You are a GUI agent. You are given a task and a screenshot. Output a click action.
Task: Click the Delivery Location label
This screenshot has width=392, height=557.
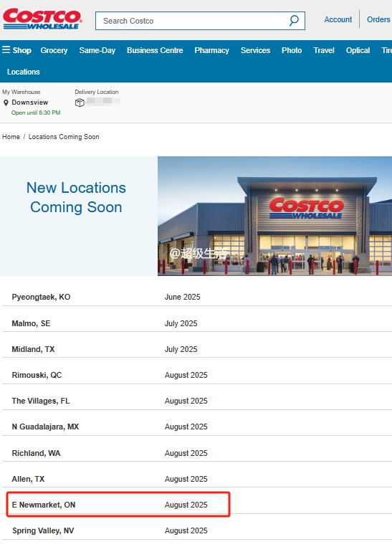point(97,92)
